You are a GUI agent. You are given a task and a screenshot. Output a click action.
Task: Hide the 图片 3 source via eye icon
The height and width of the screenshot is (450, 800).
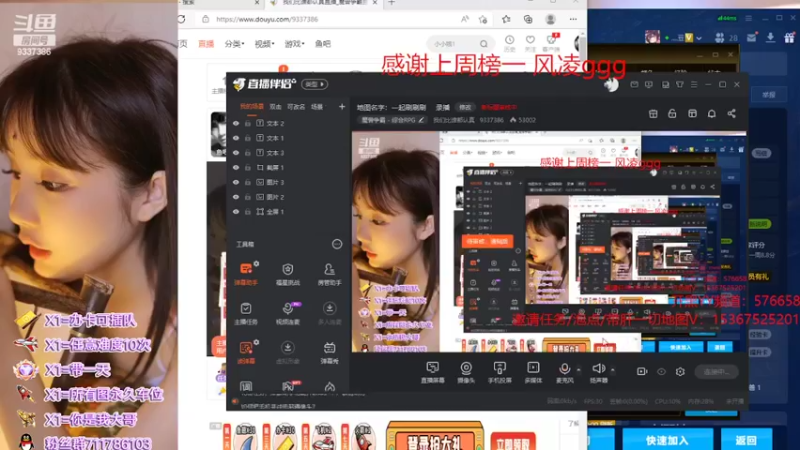tap(236, 182)
